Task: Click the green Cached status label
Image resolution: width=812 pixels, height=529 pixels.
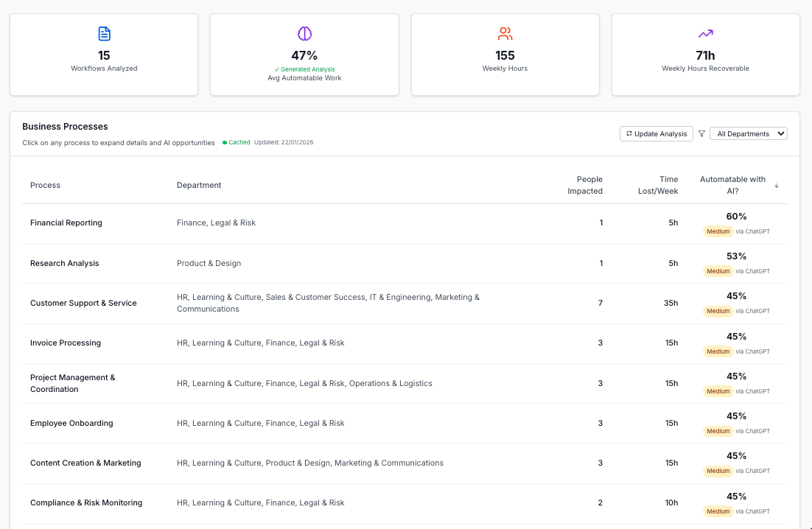Action: [x=236, y=142]
